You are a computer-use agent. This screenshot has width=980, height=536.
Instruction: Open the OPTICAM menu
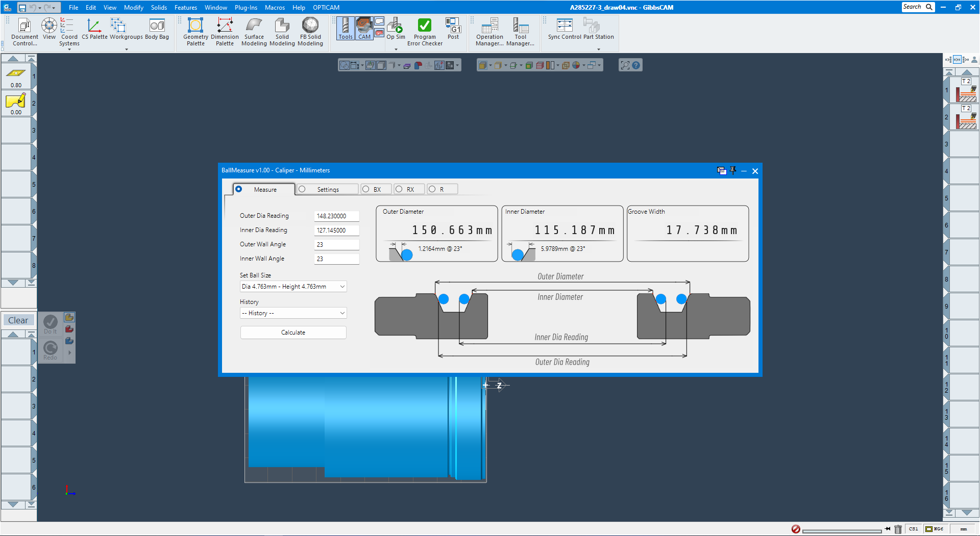[x=326, y=7]
